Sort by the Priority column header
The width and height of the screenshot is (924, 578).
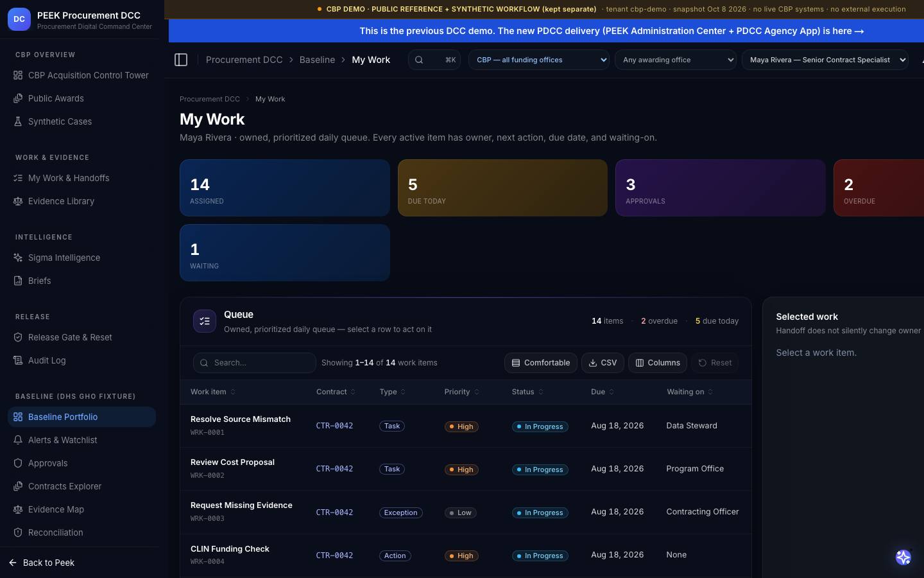pos(461,392)
